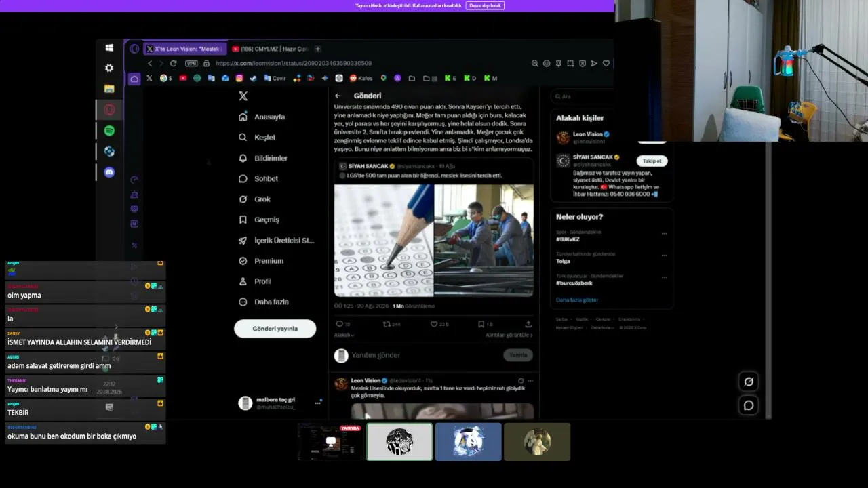
Task: Switch to the X Leon Vision browser tab
Action: point(184,49)
